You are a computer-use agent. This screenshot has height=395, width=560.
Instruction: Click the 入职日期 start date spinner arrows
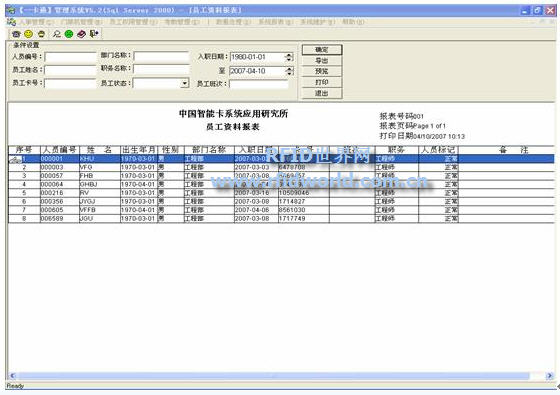(289, 57)
